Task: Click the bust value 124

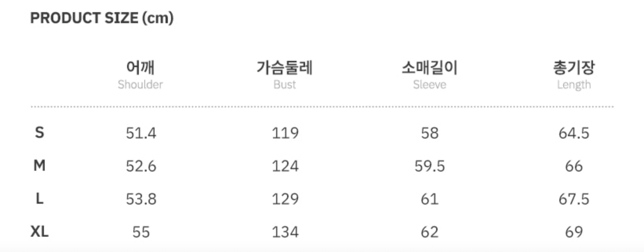Action: (x=285, y=166)
